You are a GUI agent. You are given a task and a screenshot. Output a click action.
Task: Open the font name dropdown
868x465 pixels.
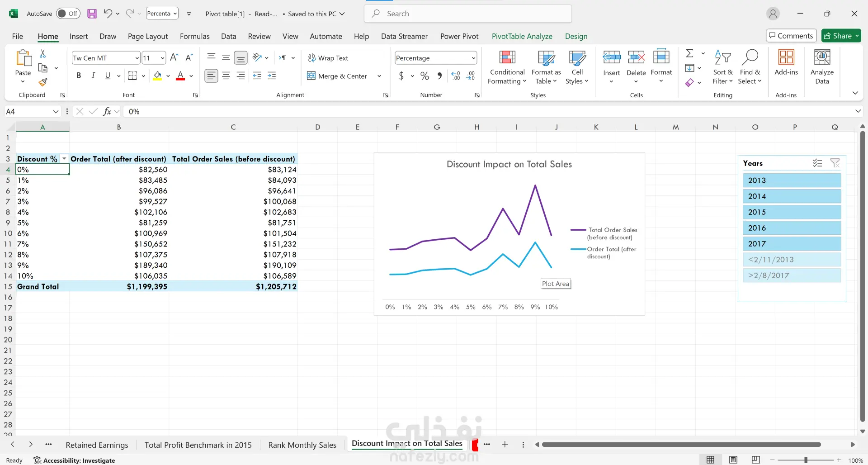click(137, 58)
